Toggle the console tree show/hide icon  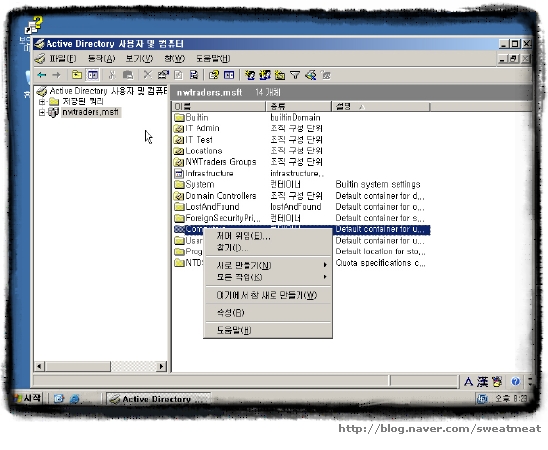tap(93, 75)
